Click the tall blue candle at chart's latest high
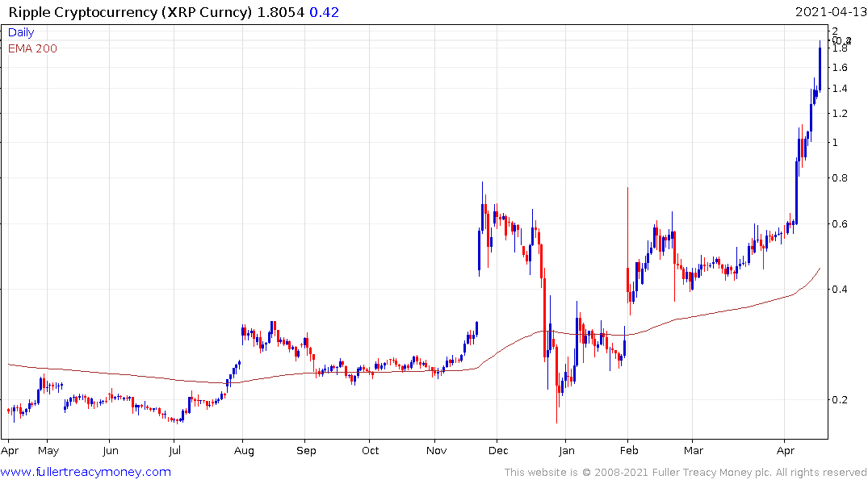The width and height of the screenshot is (868, 484). coord(820,66)
